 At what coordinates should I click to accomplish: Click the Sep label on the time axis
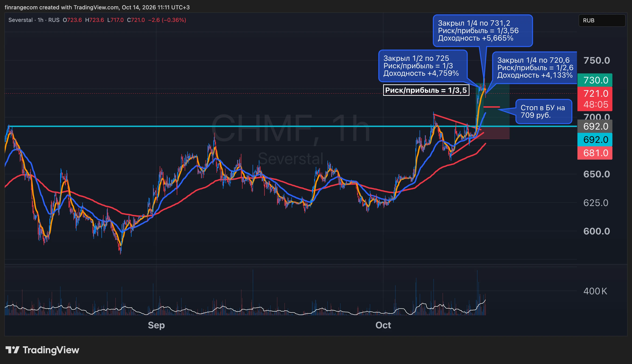click(156, 325)
